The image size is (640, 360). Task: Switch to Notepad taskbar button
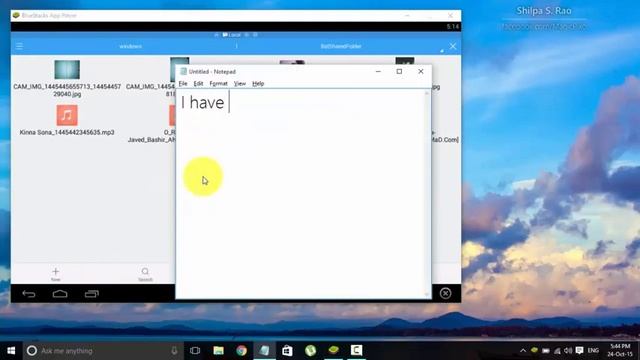click(x=264, y=351)
